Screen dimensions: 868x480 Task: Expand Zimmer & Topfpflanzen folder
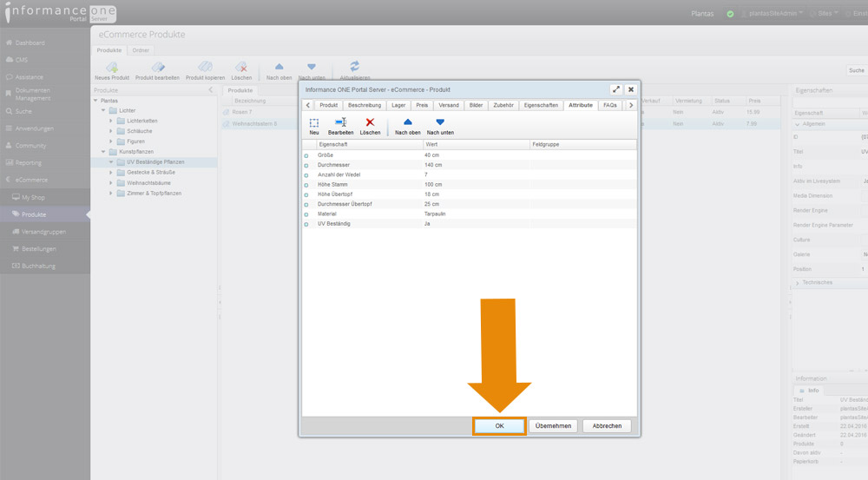pos(111,194)
